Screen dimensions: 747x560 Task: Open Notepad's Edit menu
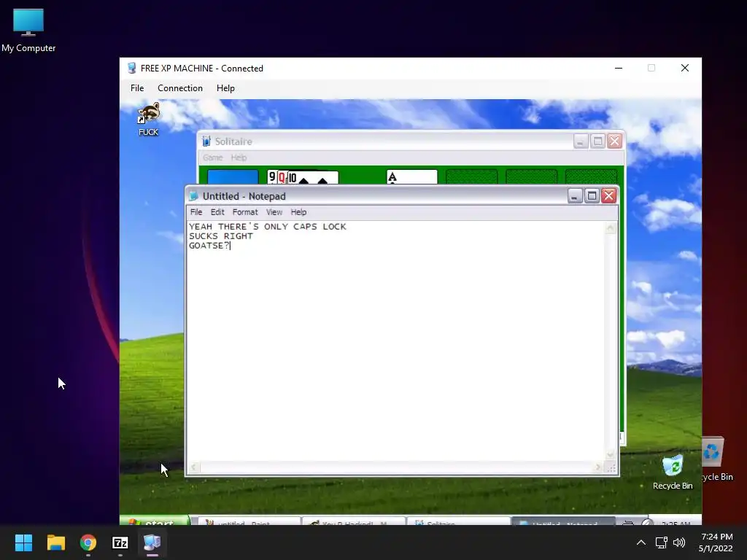point(217,212)
